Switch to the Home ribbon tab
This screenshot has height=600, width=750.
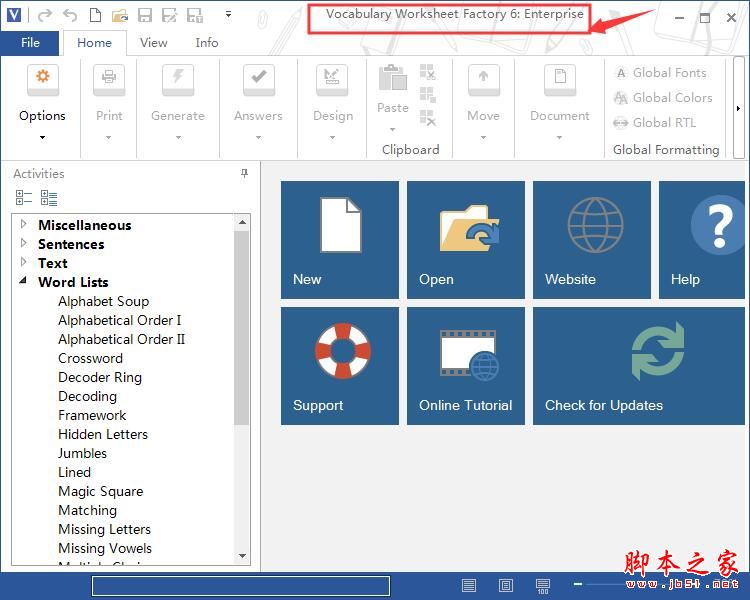click(94, 43)
